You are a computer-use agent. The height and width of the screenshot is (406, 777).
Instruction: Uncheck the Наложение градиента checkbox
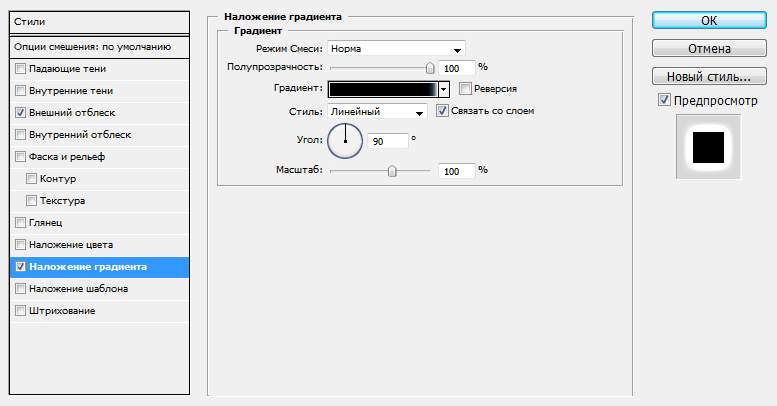click(x=20, y=267)
